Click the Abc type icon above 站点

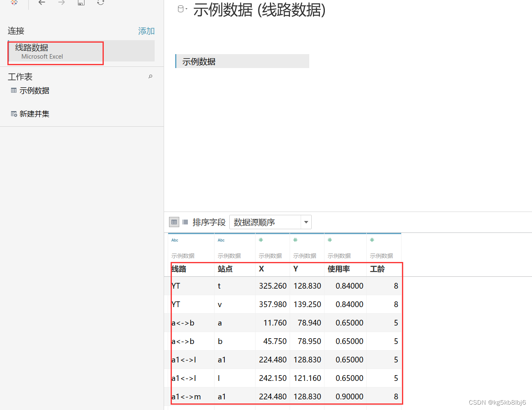[x=221, y=240]
